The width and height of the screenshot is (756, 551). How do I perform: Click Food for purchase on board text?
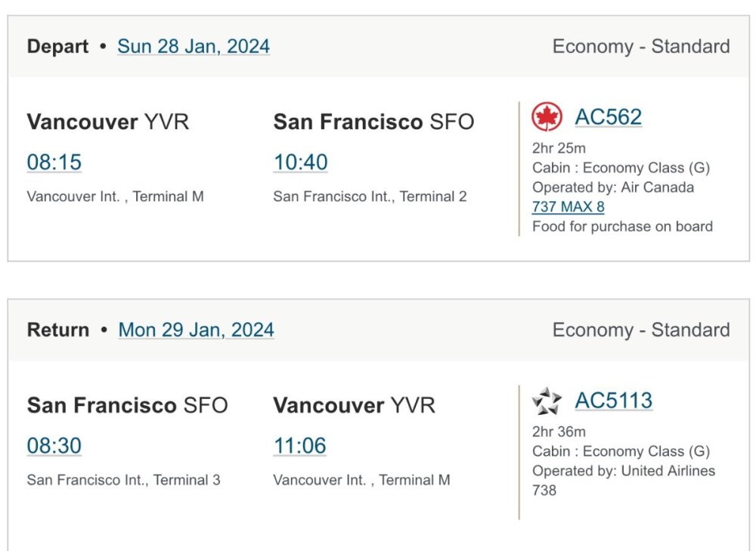click(622, 226)
